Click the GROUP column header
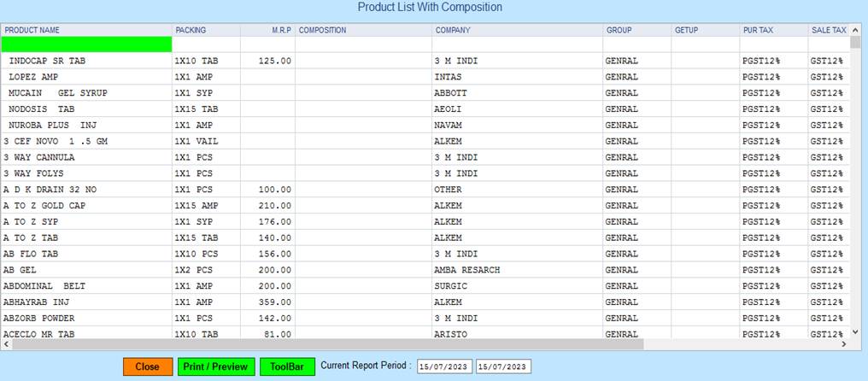The image size is (868, 381). click(x=619, y=30)
